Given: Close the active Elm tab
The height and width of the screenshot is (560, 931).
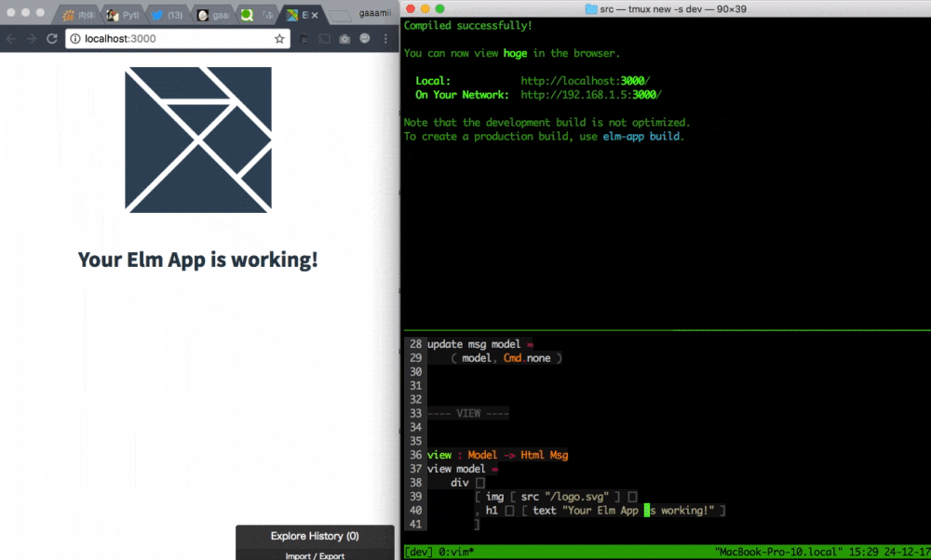Looking at the screenshot, I should point(315,16).
